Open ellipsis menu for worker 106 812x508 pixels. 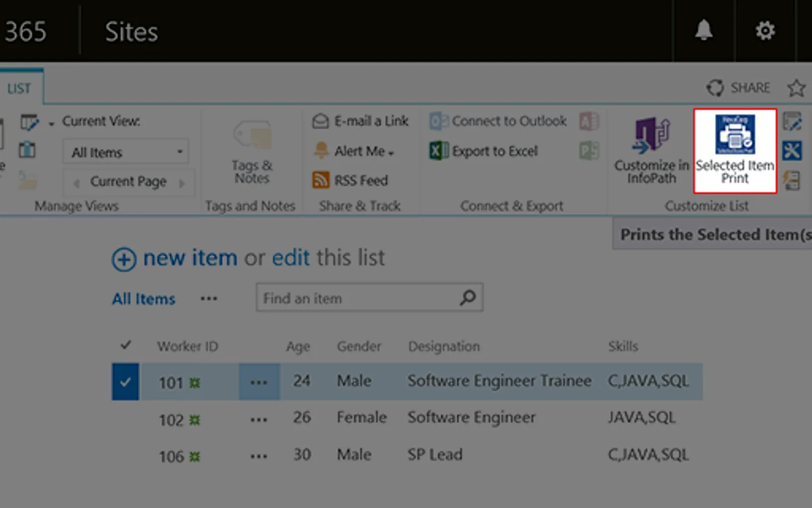[x=259, y=456]
